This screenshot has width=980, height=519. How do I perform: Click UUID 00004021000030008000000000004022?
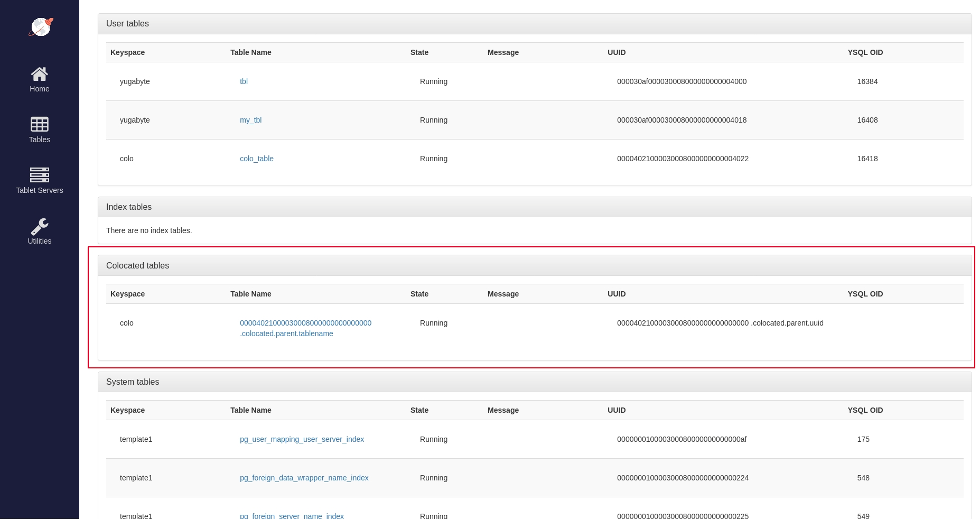pos(683,159)
